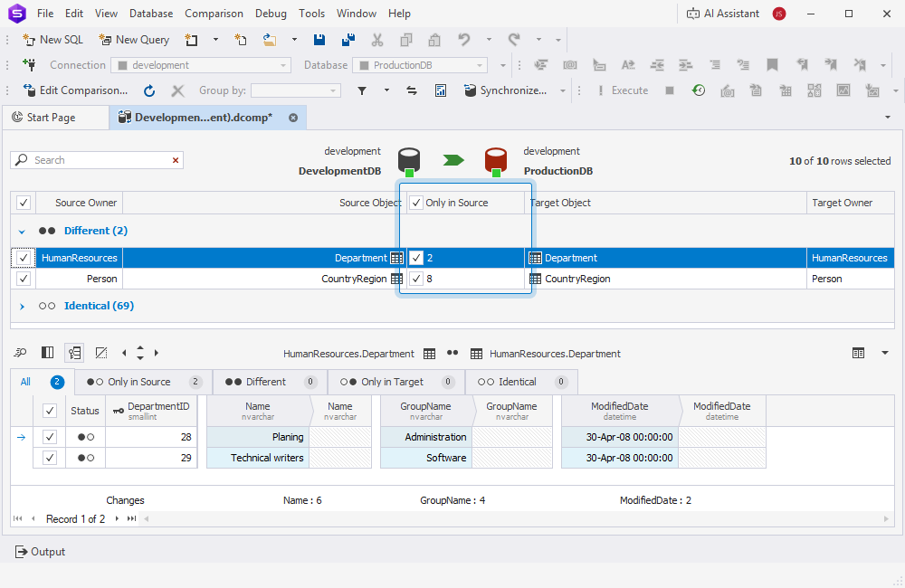Uncheck the HumanResources Department row checkbox

coord(24,258)
